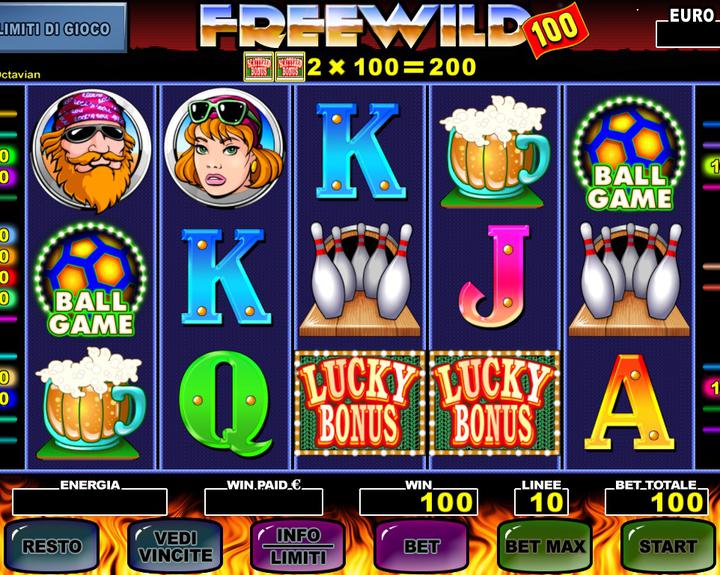Click the beer mug on reel one

91,403
